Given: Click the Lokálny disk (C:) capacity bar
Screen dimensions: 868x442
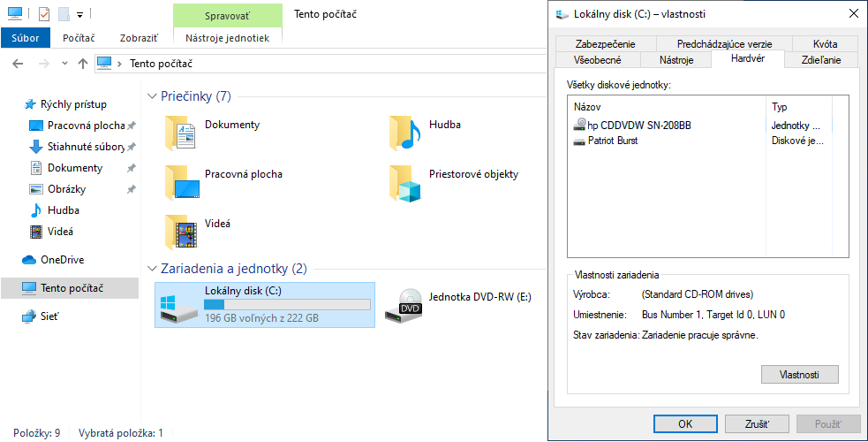Looking at the screenshot, I should point(287,305).
